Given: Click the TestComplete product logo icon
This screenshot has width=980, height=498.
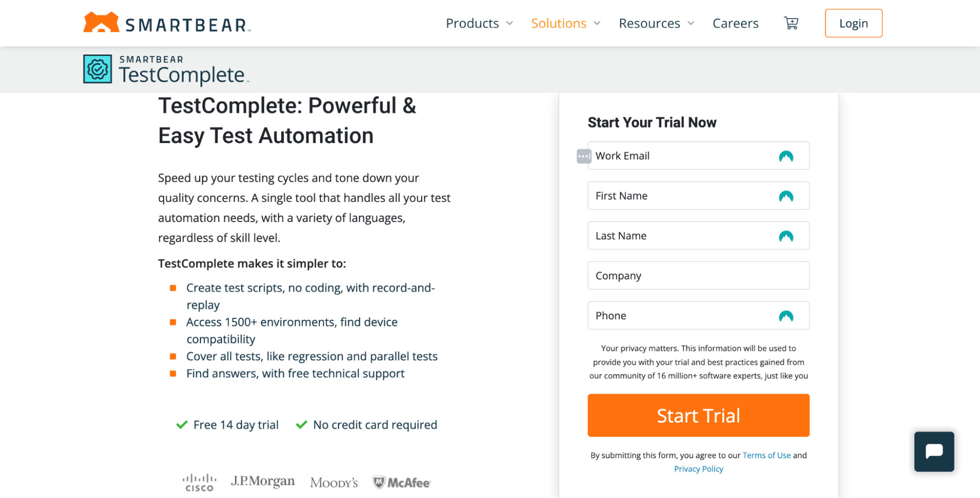Looking at the screenshot, I should click(98, 69).
